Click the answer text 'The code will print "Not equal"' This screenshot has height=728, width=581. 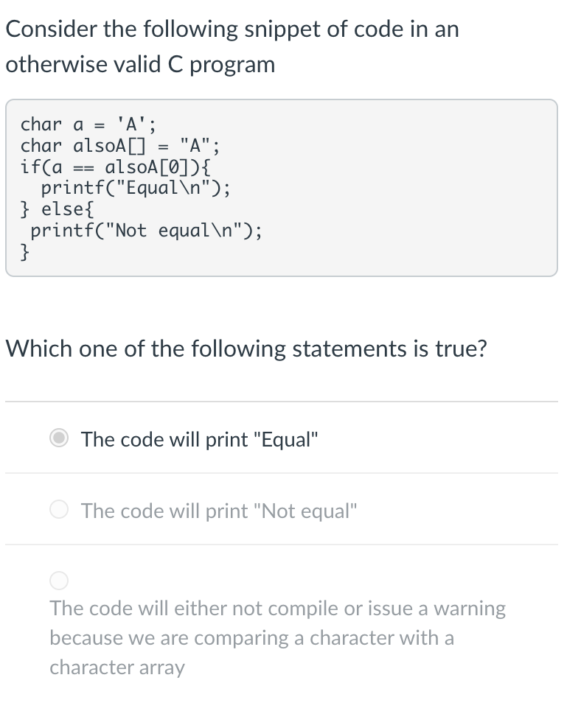click(x=219, y=511)
